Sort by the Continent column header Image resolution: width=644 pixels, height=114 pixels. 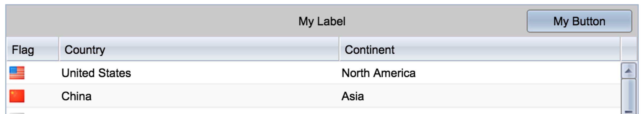(369, 50)
